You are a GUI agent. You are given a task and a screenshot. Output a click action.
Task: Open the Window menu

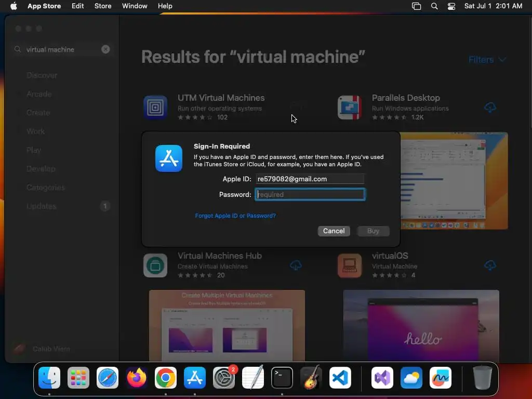135,6
